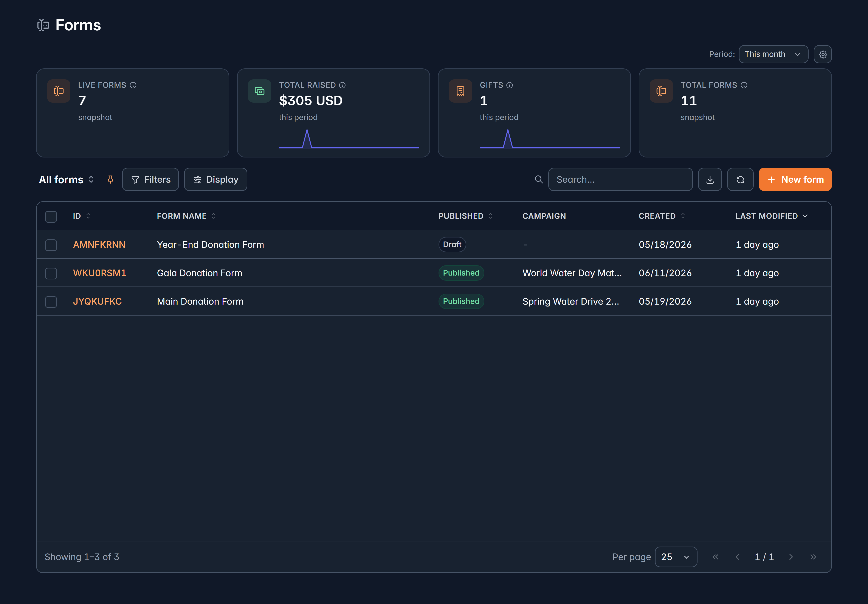This screenshot has height=604, width=868.
Task: Select the WKU0RSM1 row checkbox
Action: [x=51, y=273]
